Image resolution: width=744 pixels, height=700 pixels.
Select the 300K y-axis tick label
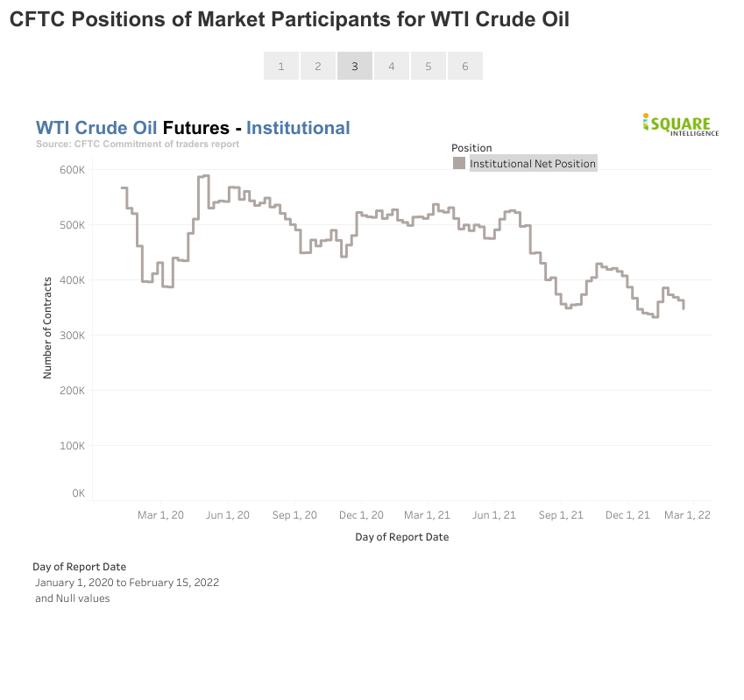coord(72,336)
